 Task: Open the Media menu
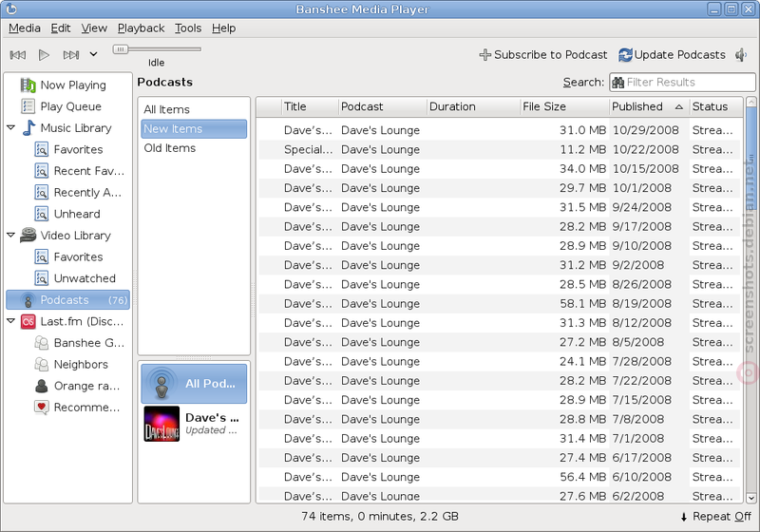tap(25, 28)
